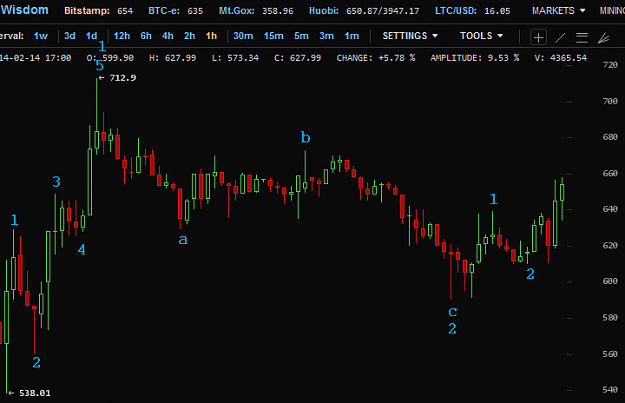625x403 pixels.
Task: Click the LTC/USD price ticker
Action: (x=472, y=11)
